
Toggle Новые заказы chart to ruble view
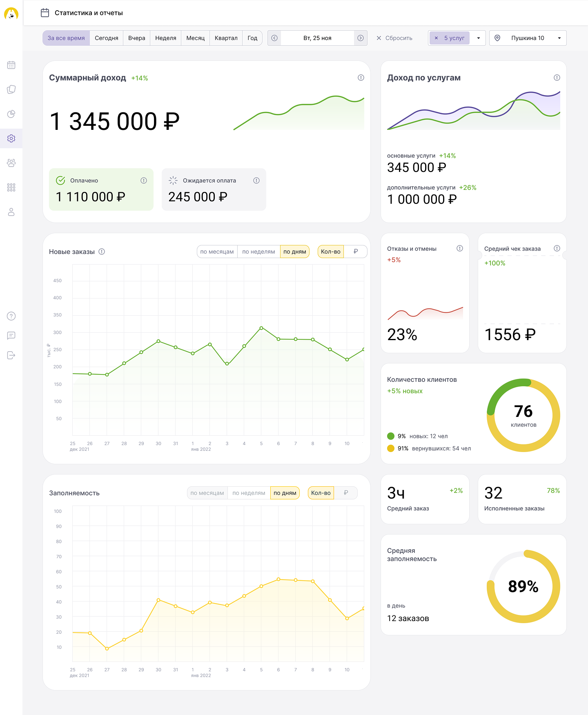[356, 252]
